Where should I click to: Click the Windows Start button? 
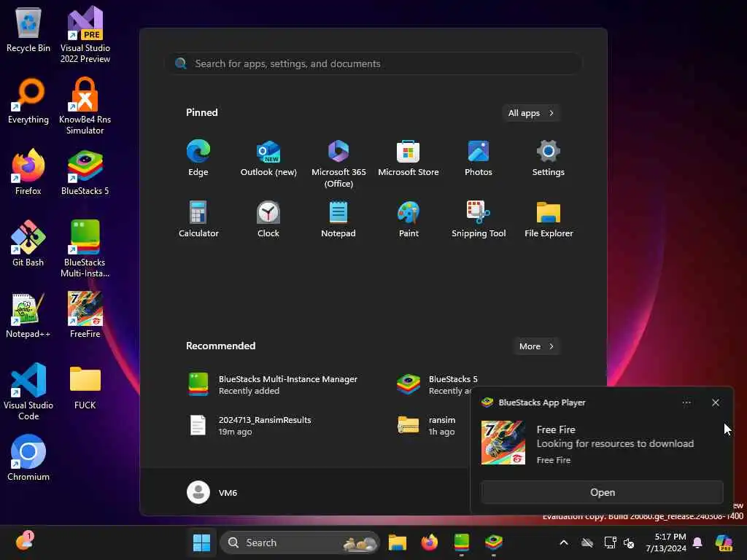pos(201,542)
